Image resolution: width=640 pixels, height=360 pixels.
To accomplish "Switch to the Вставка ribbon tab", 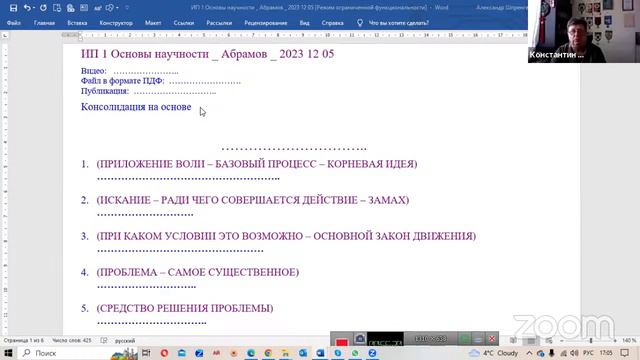I will click(77, 23).
